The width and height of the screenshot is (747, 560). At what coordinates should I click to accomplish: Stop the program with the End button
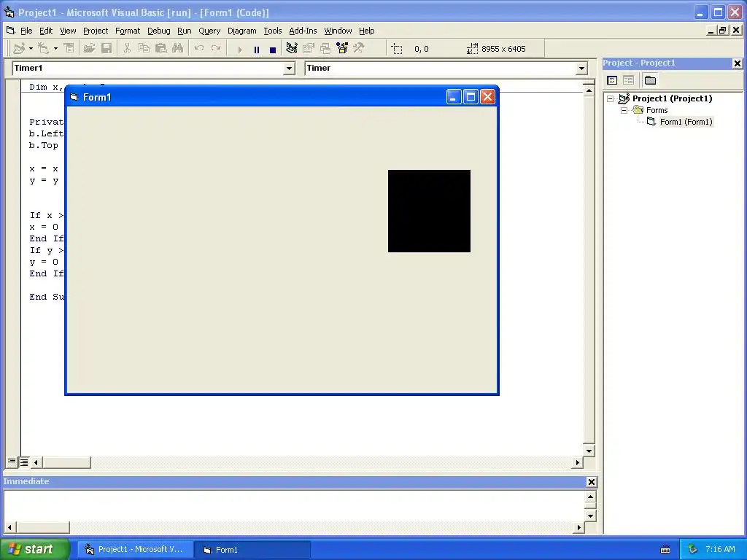(x=273, y=49)
